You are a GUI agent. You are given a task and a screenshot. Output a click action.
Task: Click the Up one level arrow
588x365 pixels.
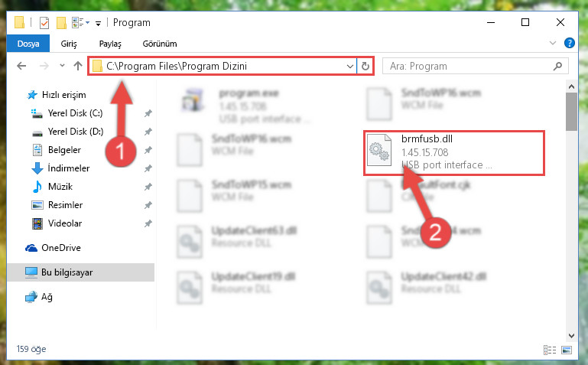pos(78,66)
